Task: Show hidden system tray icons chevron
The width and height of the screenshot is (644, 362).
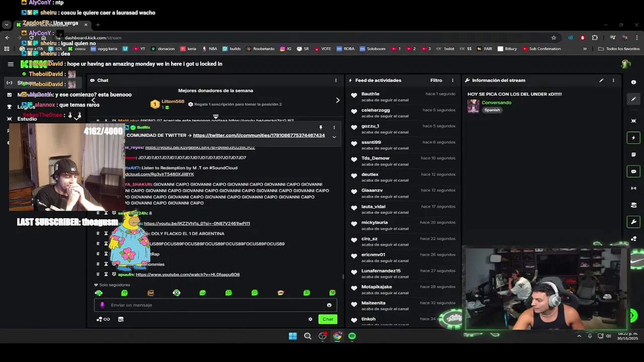Action: tap(579, 336)
